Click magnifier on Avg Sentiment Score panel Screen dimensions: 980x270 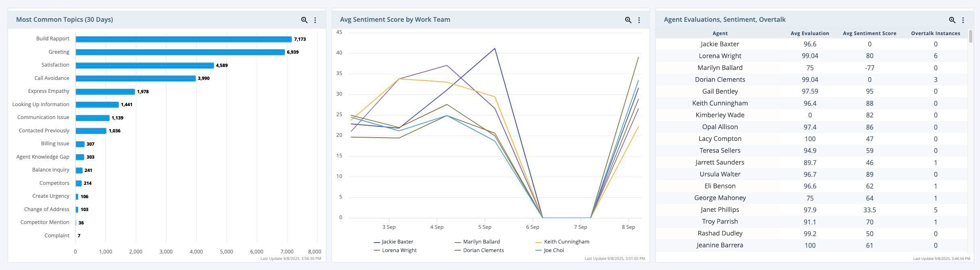(x=628, y=20)
